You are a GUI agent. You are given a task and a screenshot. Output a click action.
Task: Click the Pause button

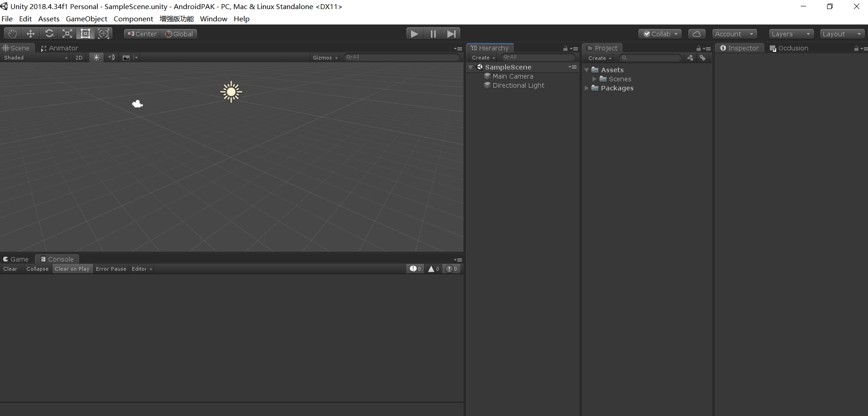433,34
